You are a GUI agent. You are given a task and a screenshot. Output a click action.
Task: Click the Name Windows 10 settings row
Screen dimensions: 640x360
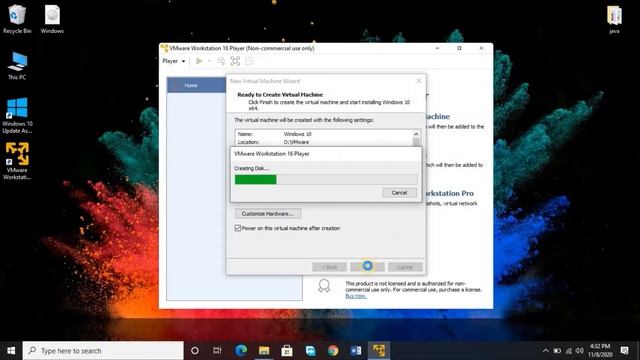click(x=323, y=134)
